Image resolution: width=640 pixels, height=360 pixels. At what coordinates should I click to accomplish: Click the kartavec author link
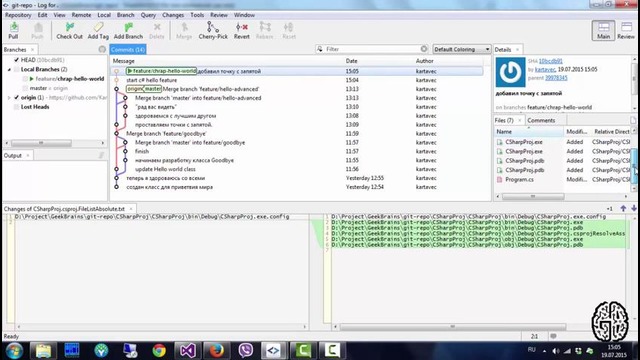(x=545, y=69)
